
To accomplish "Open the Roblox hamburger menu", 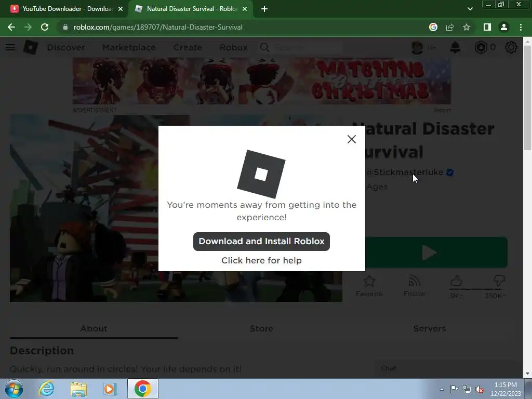I will point(10,47).
